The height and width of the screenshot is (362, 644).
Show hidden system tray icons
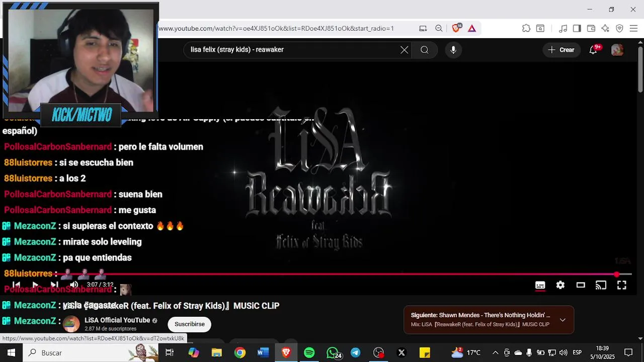point(495,353)
